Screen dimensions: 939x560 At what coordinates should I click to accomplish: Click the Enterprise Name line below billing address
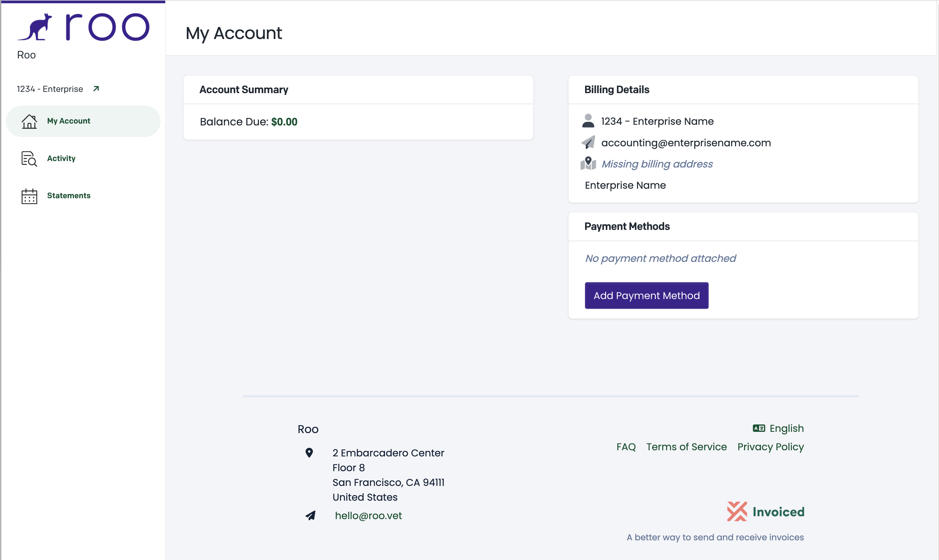[x=625, y=185]
